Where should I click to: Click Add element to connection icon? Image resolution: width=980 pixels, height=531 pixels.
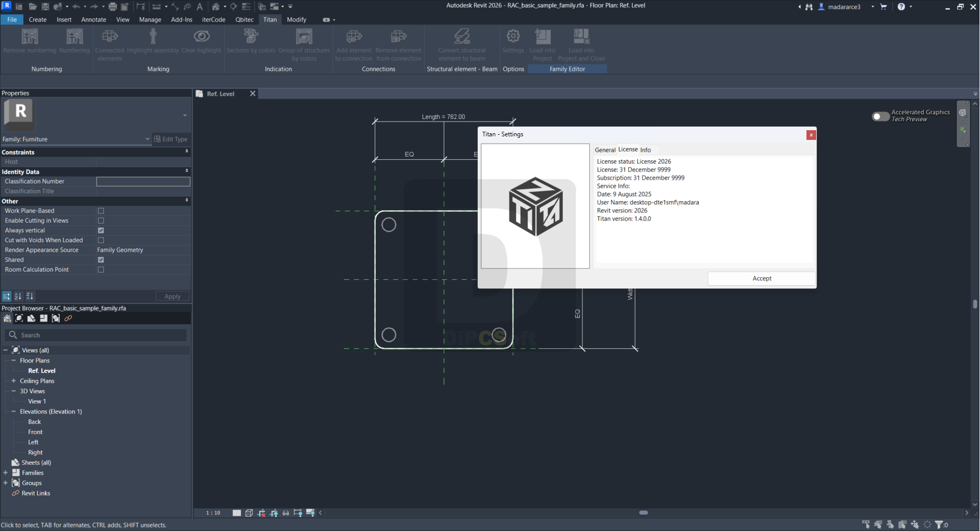point(354,36)
